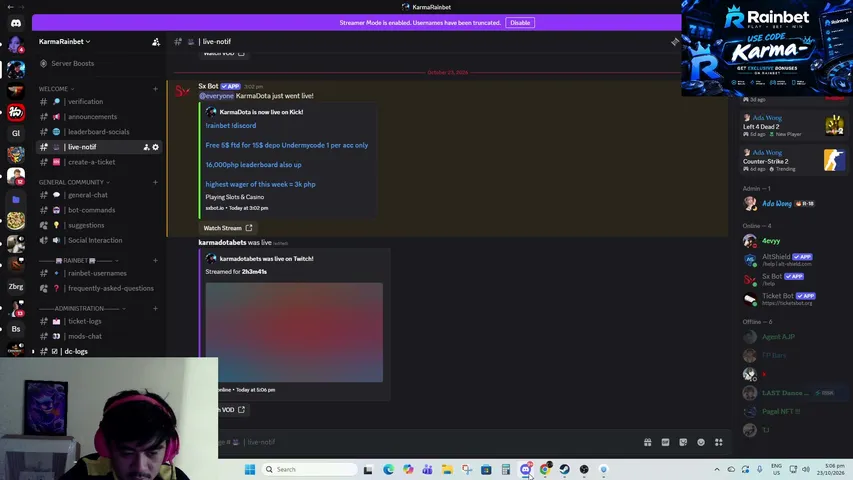Open Microsoft Edge from the Windows taskbar
The width and height of the screenshot is (853, 480).
388,469
